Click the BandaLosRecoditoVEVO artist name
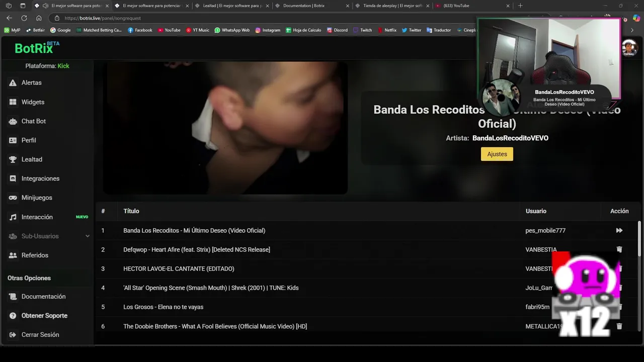The image size is (644, 362). [510, 138]
